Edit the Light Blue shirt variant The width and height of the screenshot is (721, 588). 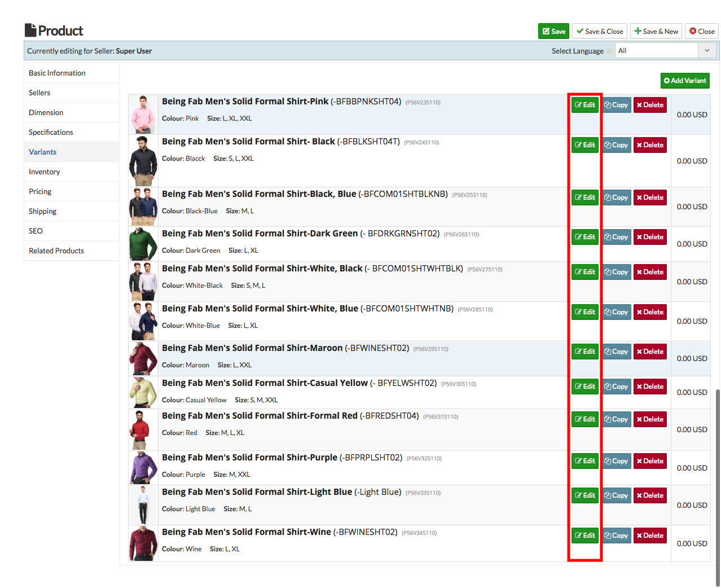pos(585,495)
